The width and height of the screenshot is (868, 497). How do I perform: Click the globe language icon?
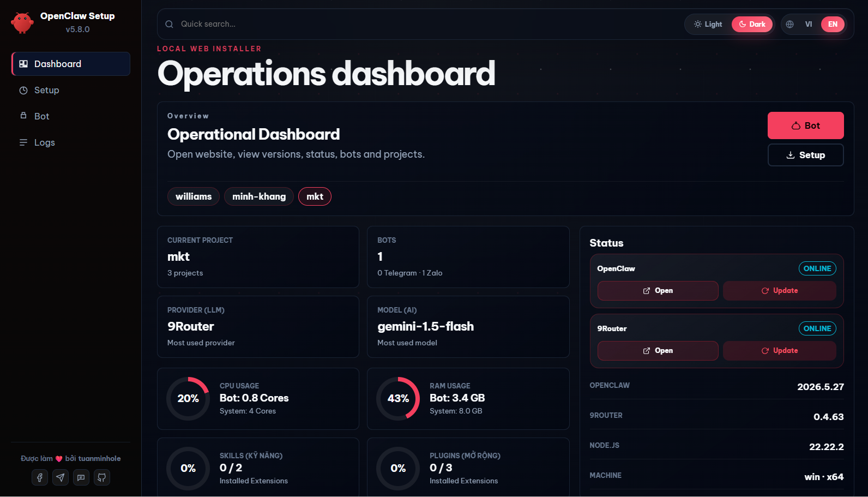point(789,24)
